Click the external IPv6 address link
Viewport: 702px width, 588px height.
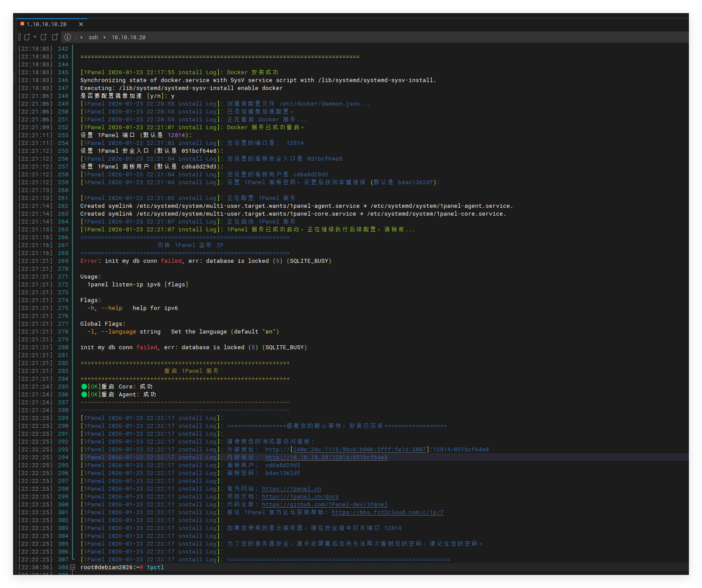coord(359,450)
